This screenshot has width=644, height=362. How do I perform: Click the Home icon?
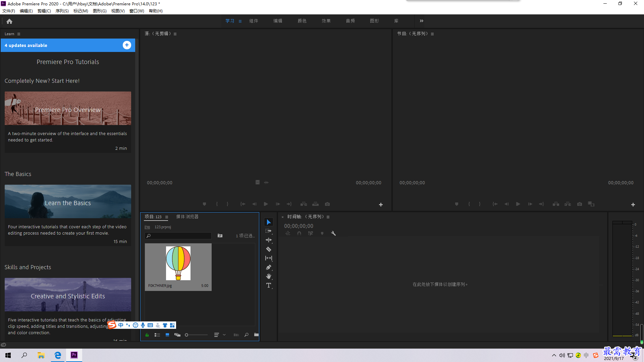coord(9,21)
